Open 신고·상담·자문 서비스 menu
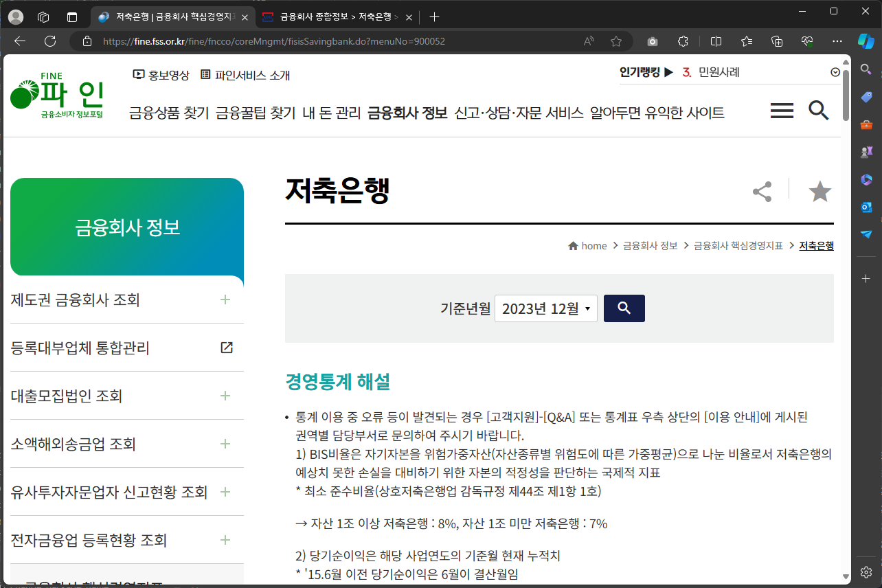The width and height of the screenshot is (882, 588). point(519,113)
